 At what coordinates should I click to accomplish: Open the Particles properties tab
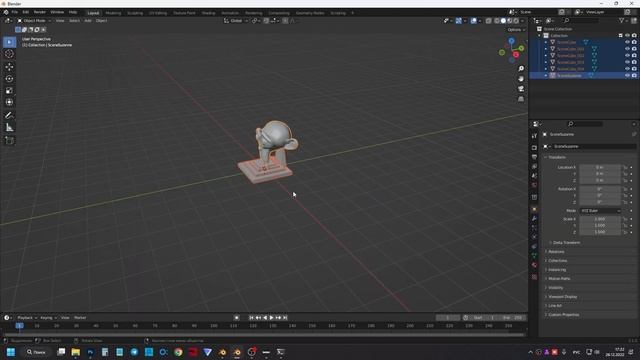tap(534, 228)
